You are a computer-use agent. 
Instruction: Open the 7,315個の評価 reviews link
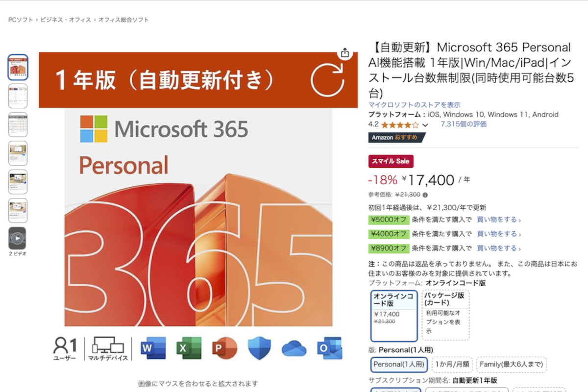click(x=464, y=124)
